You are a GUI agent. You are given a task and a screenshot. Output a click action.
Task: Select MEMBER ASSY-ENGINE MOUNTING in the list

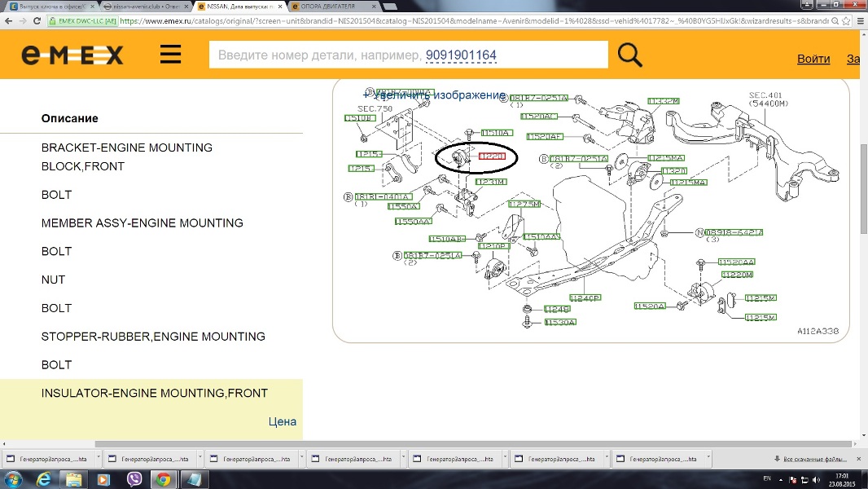(x=142, y=222)
